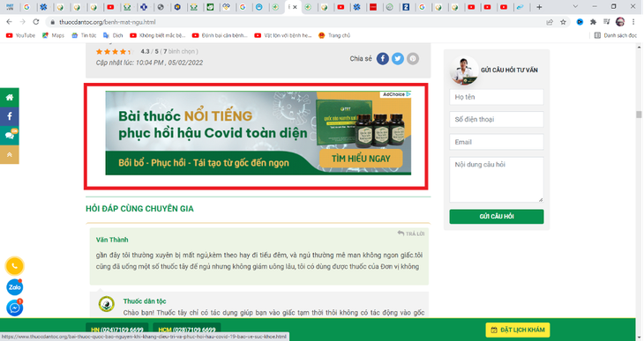
Task: Reload the current page
Action: [x=36, y=22]
